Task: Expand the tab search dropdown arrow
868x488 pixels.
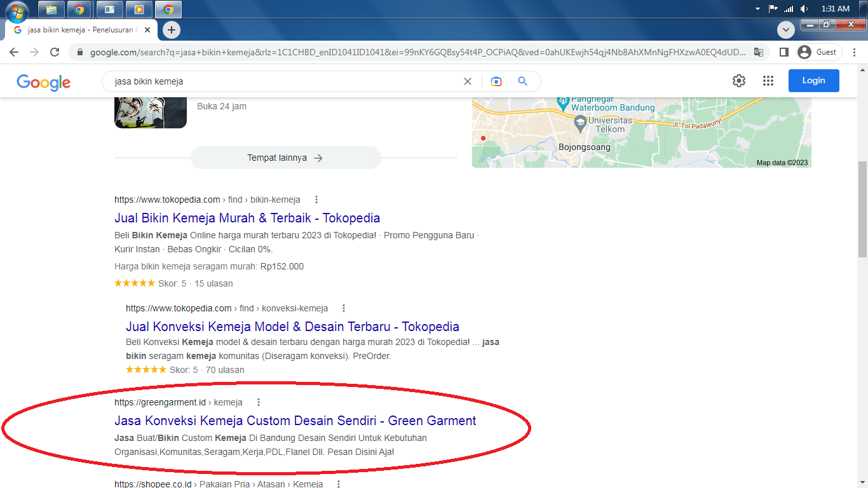Action: click(786, 30)
